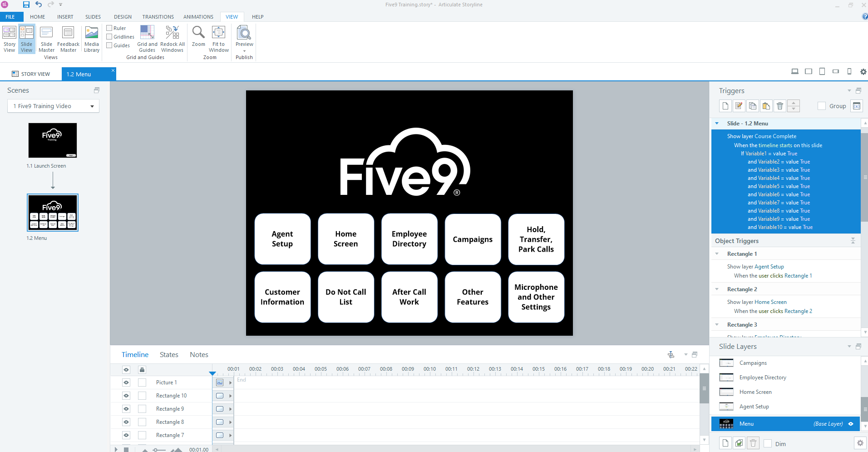Click the 'Home Screen' link in Rectangle 2 trigger
Screen dimensions: 868x452
pos(770,302)
